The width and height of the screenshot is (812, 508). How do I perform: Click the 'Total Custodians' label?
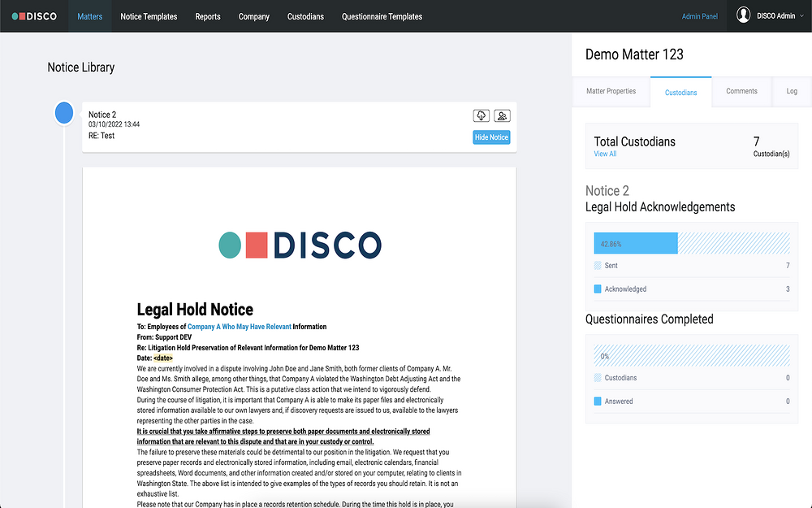(634, 141)
